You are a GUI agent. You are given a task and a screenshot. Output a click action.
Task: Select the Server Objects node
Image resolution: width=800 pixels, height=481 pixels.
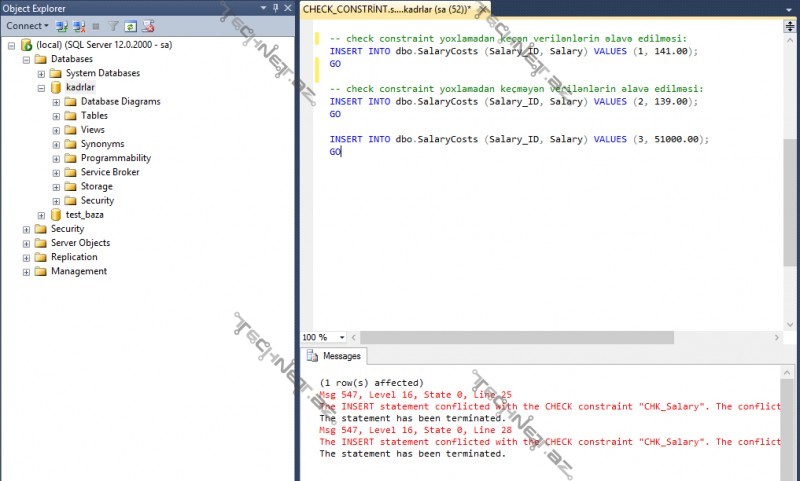[80, 243]
